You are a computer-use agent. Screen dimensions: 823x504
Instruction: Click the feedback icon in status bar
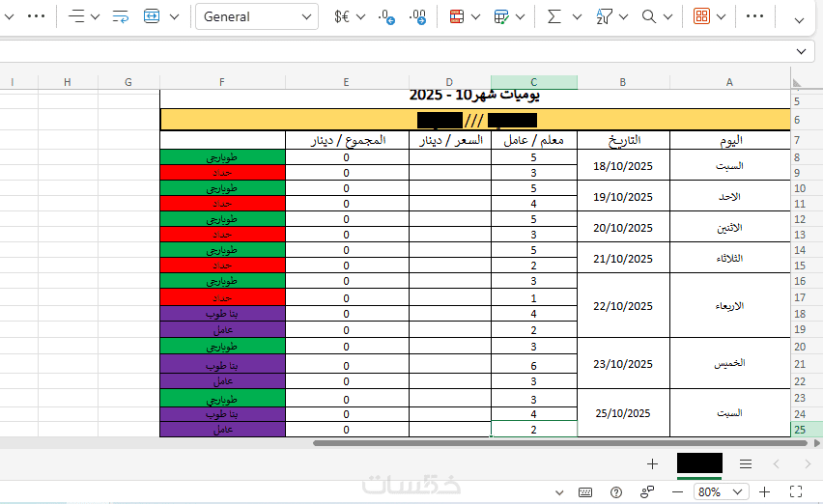click(647, 492)
